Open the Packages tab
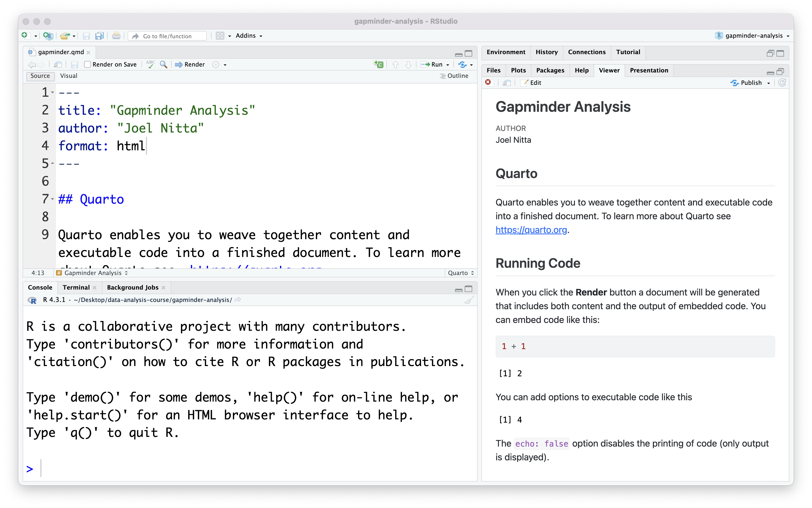This screenshot has width=812, height=508. pyautogui.click(x=550, y=70)
